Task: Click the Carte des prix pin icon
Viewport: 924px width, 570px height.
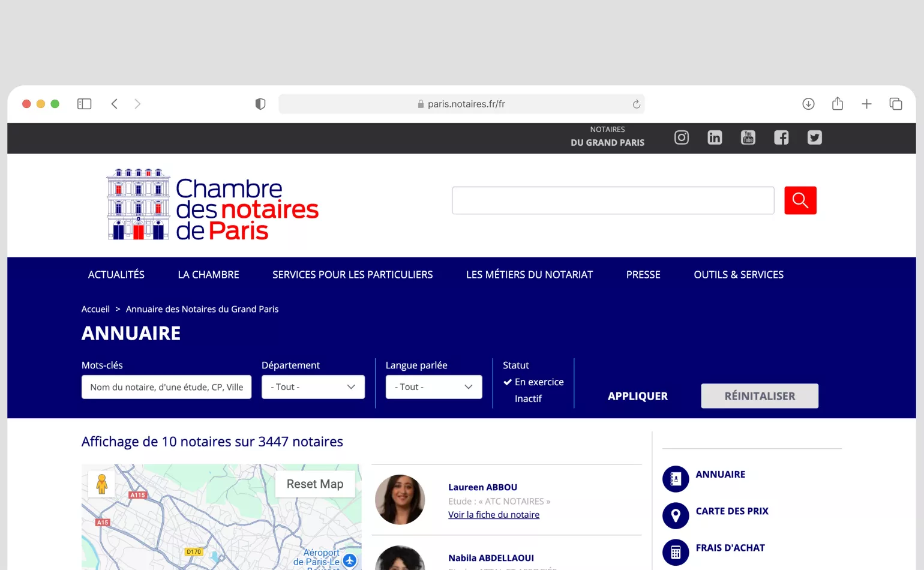Action: click(x=676, y=515)
